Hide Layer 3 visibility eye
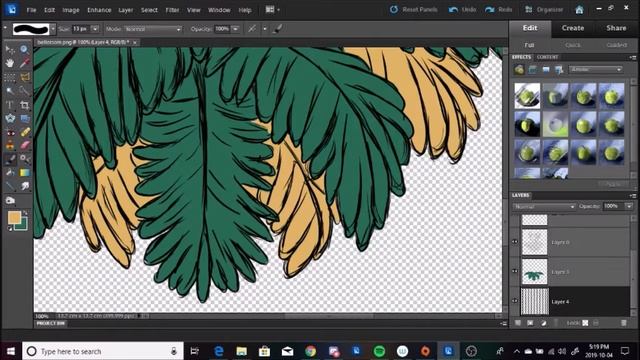Image resolution: width=640 pixels, height=360 pixels. (515, 271)
